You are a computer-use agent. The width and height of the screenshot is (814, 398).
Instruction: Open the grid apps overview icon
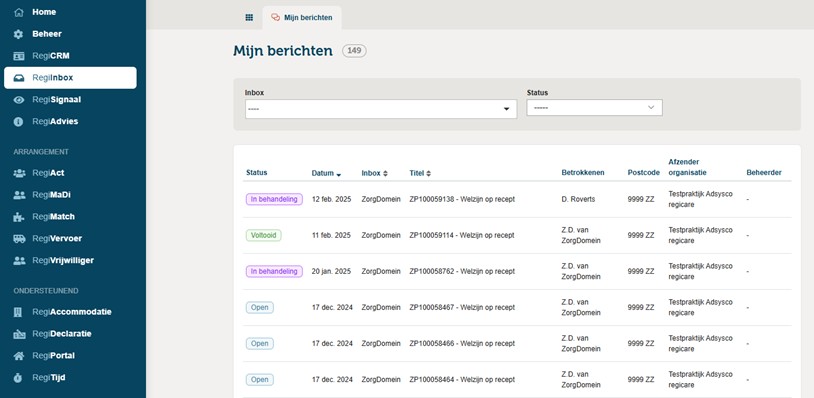(249, 17)
